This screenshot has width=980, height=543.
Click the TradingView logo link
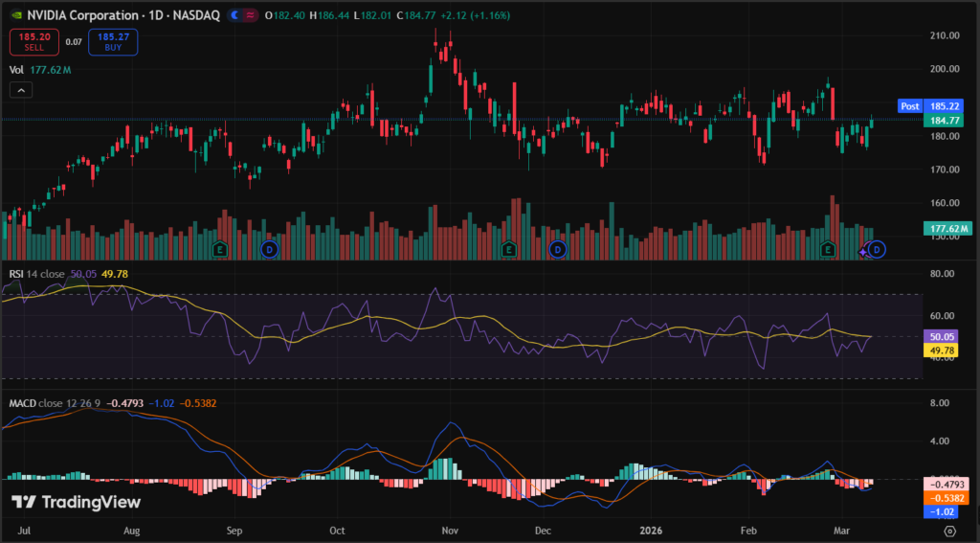(x=77, y=503)
